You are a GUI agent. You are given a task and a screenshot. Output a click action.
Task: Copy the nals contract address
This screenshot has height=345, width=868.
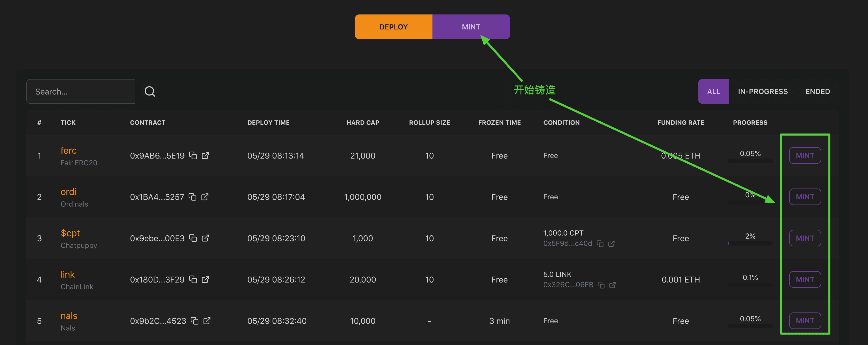pyautogui.click(x=195, y=321)
